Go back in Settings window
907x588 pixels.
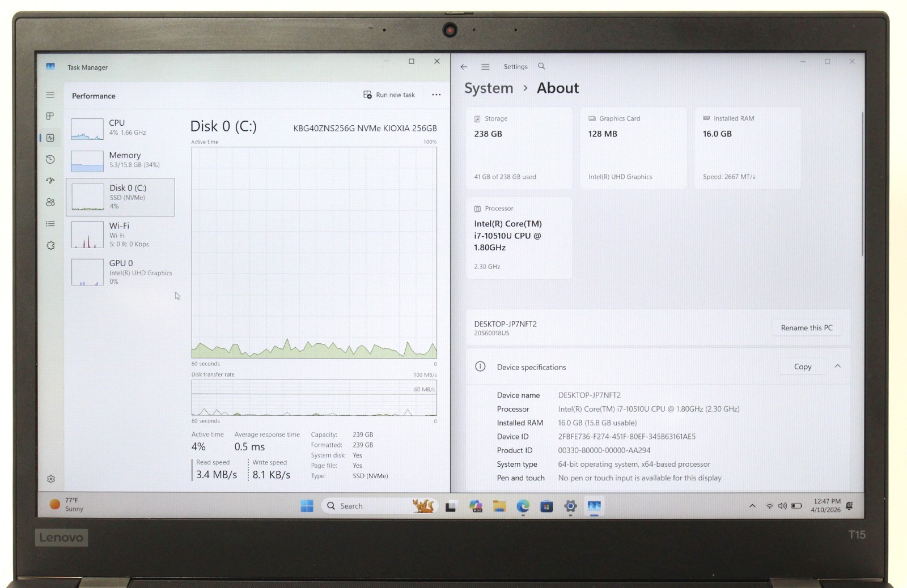pyautogui.click(x=464, y=67)
